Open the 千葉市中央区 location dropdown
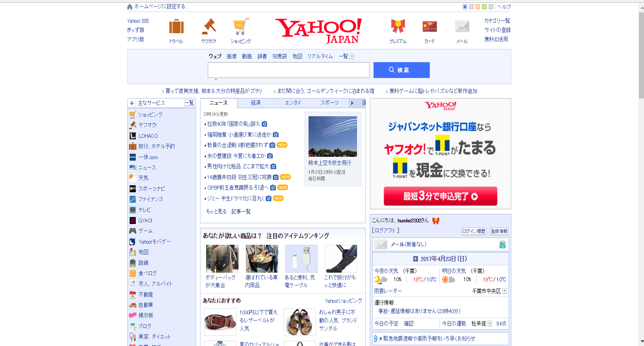The width and height of the screenshot is (644, 346). coord(504,291)
